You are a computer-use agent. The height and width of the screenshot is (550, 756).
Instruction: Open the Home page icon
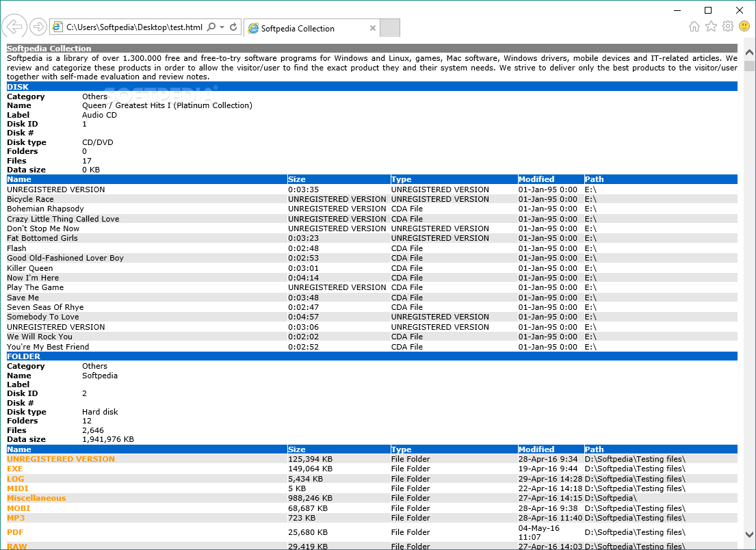[x=694, y=27]
